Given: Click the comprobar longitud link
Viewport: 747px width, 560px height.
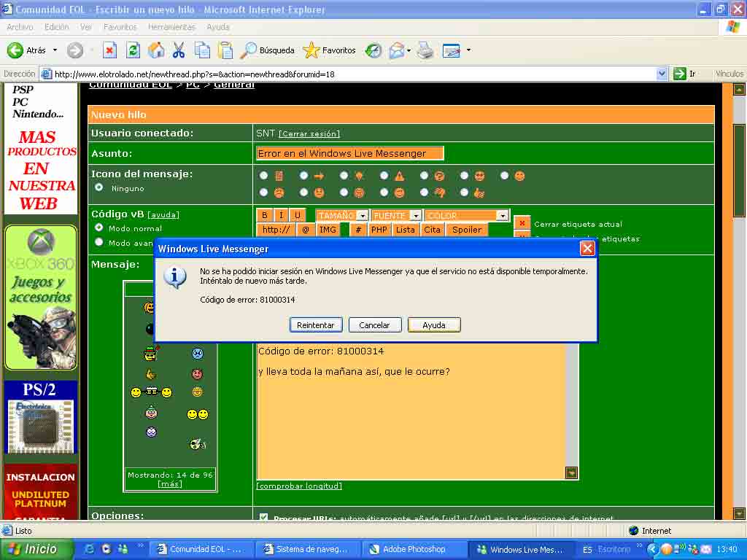Looking at the screenshot, I should 299,486.
